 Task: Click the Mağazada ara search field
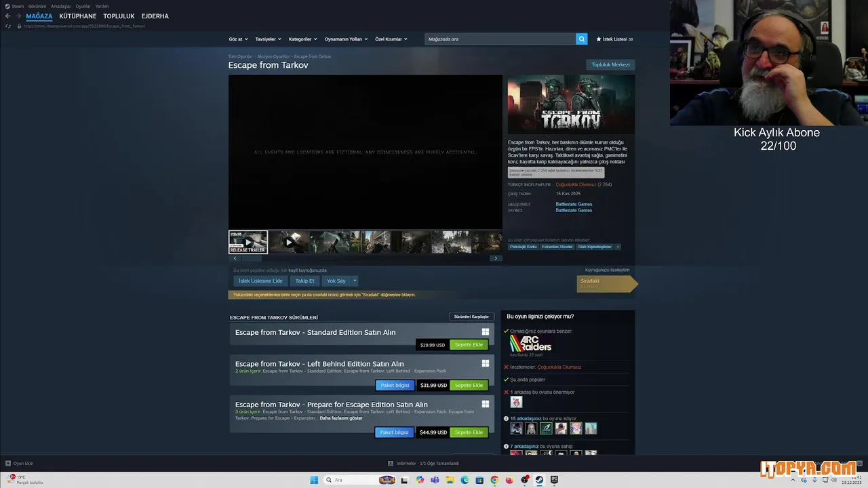tap(500, 39)
